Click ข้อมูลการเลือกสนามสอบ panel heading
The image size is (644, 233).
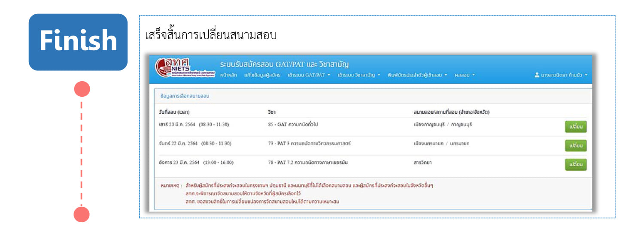click(x=185, y=96)
